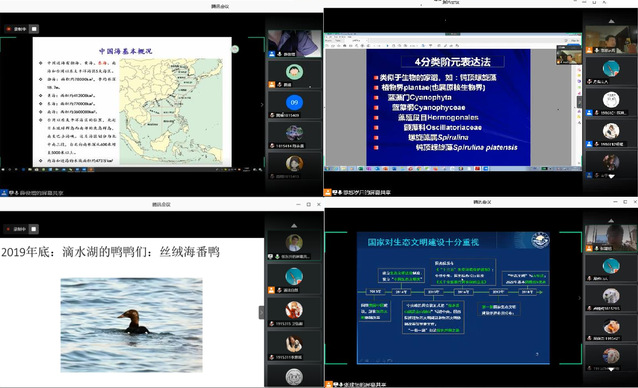The height and width of the screenshot is (388, 638).
Task: Collapse participant strip beside ecology timeline slide
Action: pos(580,298)
